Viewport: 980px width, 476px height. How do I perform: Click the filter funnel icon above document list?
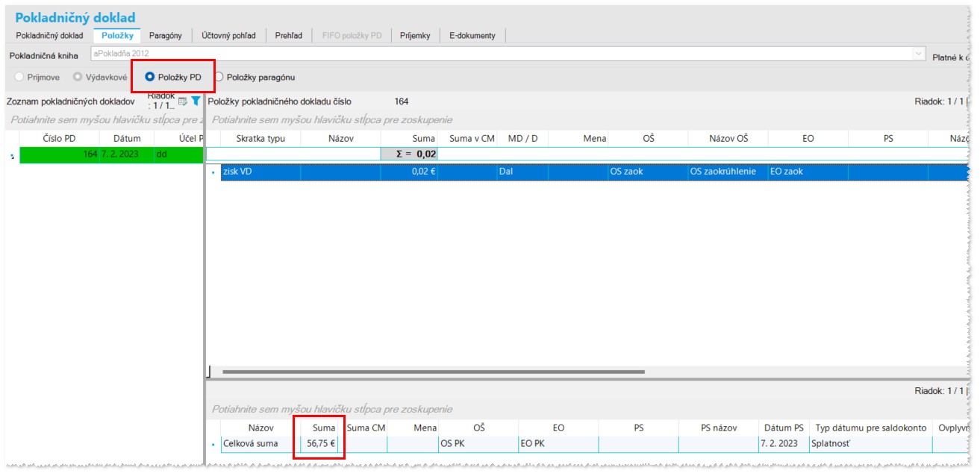(196, 101)
